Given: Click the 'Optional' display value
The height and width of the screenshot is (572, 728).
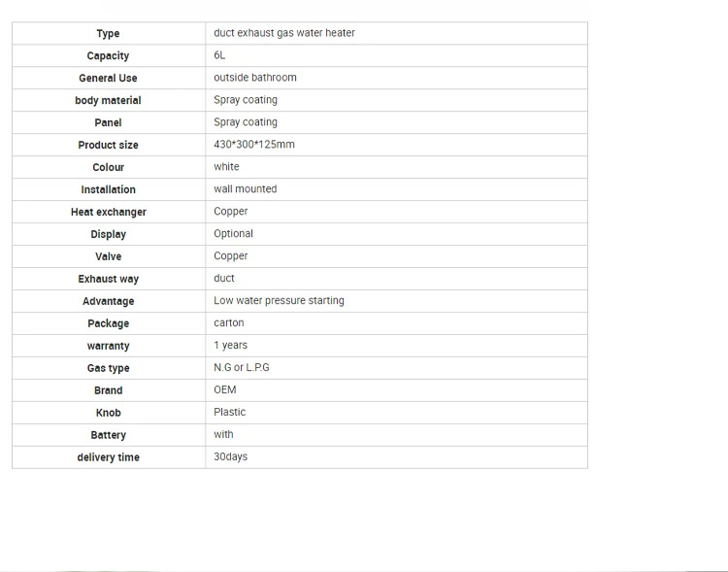Looking at the screenshot, I should tap(233, 234).
